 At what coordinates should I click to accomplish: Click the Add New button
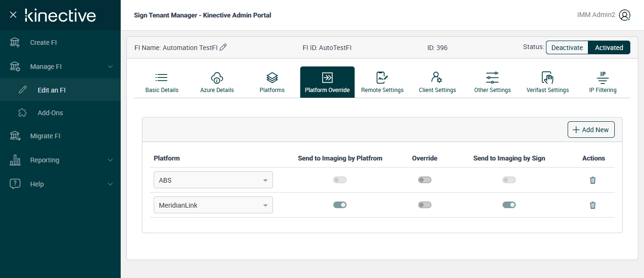pos(591,130)
